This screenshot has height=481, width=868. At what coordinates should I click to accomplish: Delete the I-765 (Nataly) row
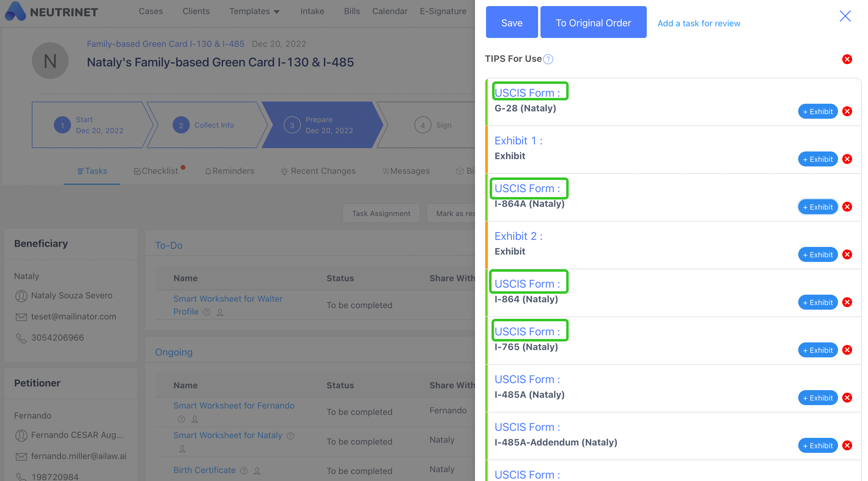click(x=847, y=350)
